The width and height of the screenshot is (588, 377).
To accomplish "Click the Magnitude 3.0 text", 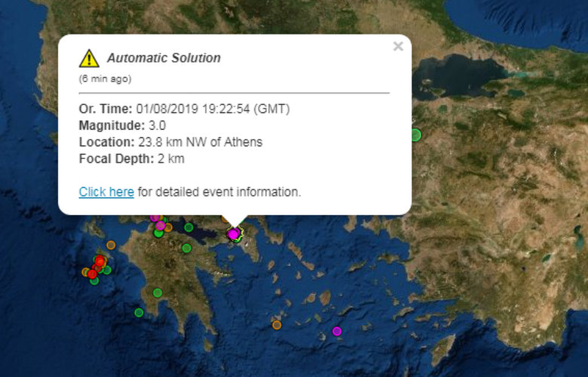I will click(x=122, y=126).
